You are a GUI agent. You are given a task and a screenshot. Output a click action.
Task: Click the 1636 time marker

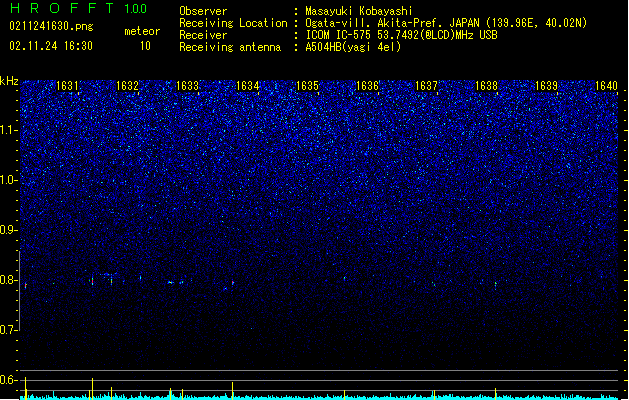point(367,86)
